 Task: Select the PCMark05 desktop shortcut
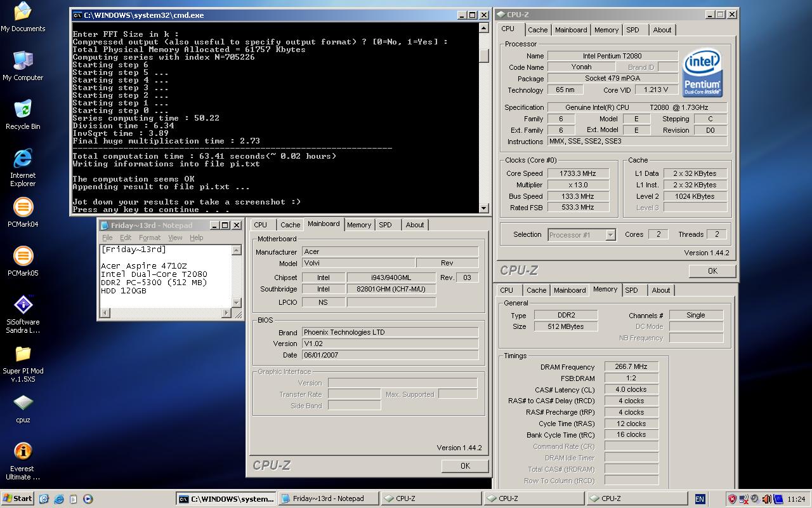pyautogui.click(x=23, y=262)
